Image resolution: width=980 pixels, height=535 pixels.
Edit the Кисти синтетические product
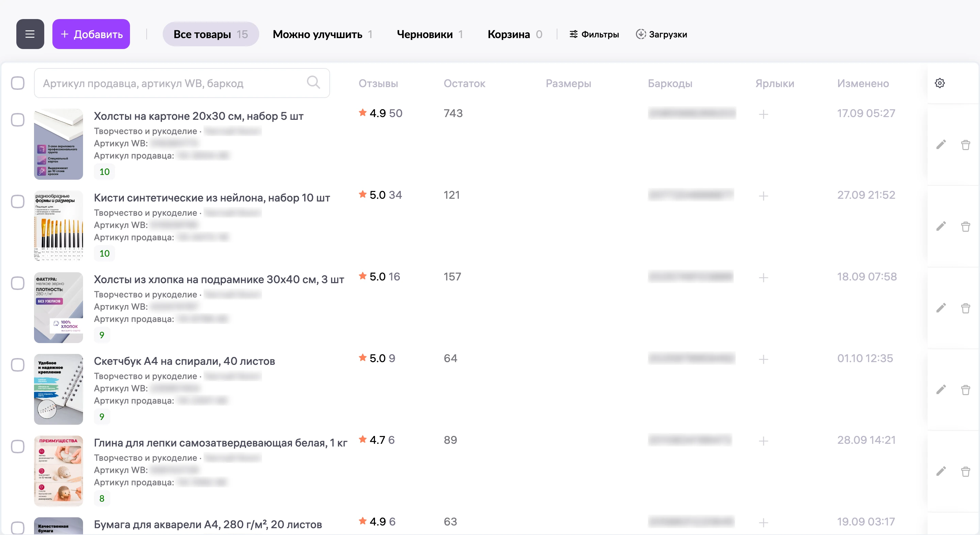click(941, 226)
